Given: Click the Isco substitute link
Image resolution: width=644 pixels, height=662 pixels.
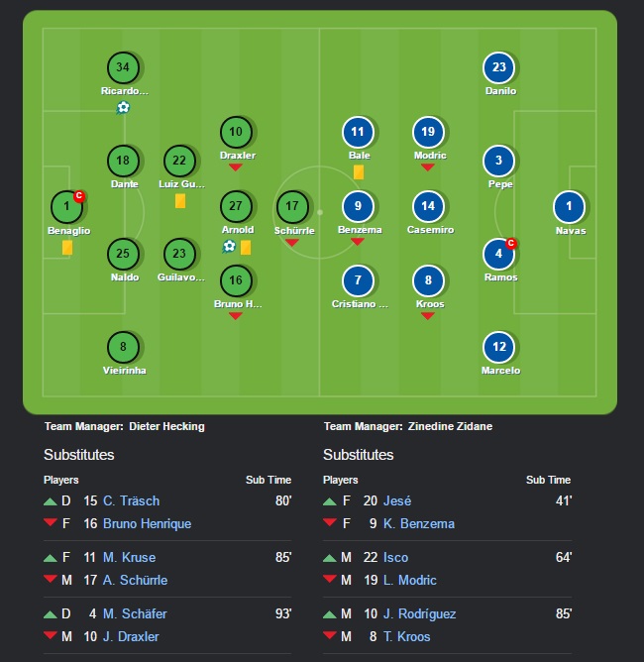Looking at the screenshot, I should 395,557.
